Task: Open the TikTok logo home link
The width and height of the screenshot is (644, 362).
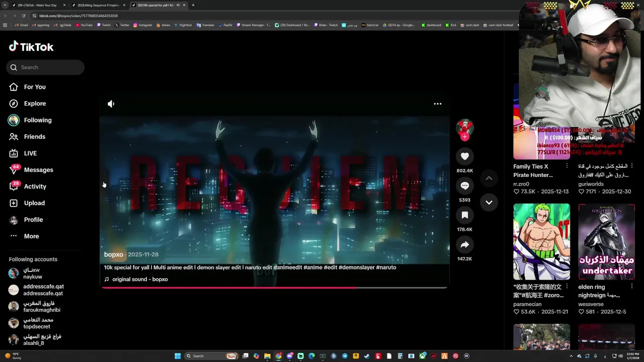Action: click(x=31, y=47)
